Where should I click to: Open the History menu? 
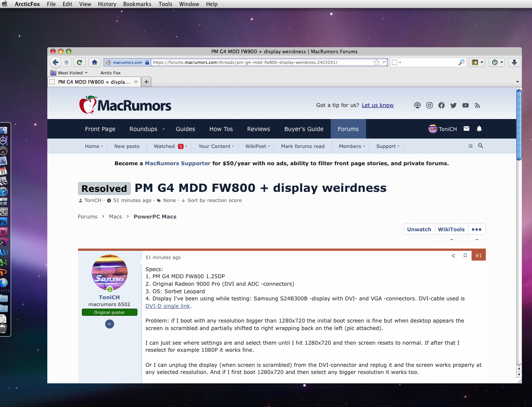[x=107, y=4]
